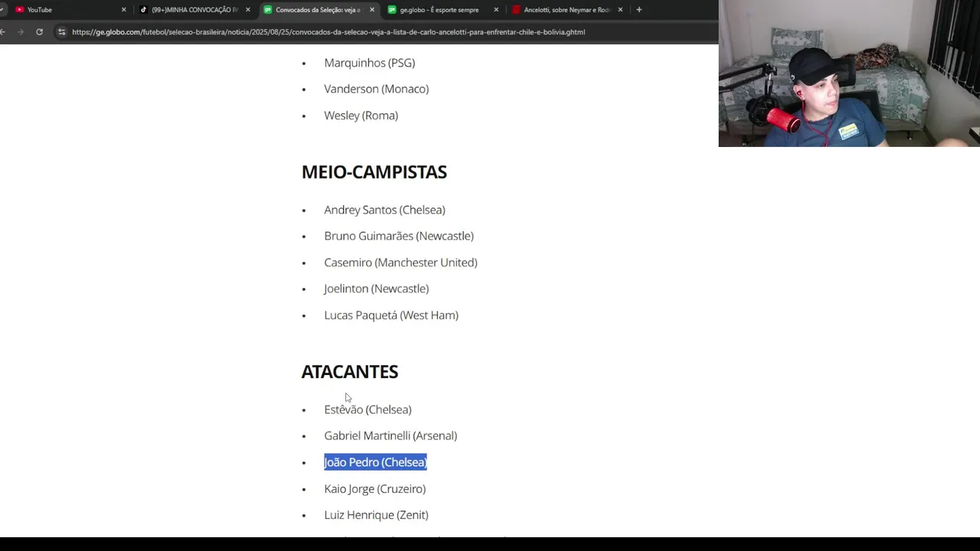Click the browser forward arrow

(21, 32)
